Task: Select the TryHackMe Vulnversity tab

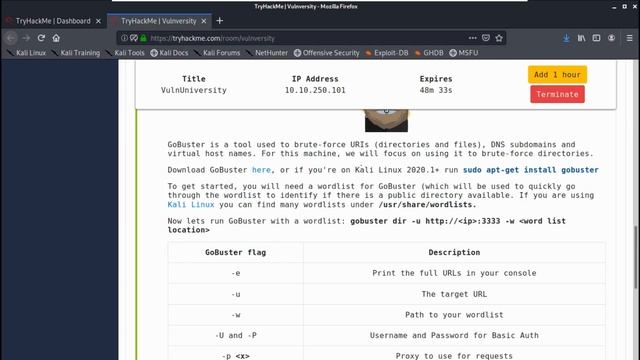Action: point(159,21)
